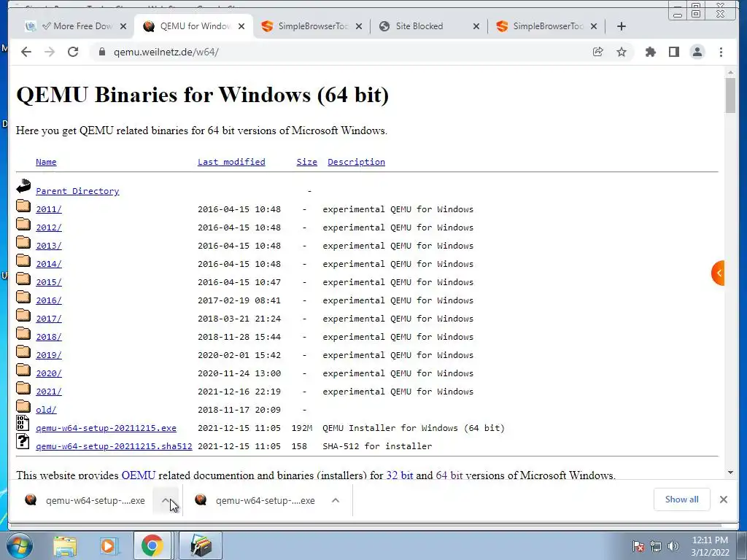Click Chrome icon in taskbar
This screenshot has height=560, width=747.
pos(152,545)
